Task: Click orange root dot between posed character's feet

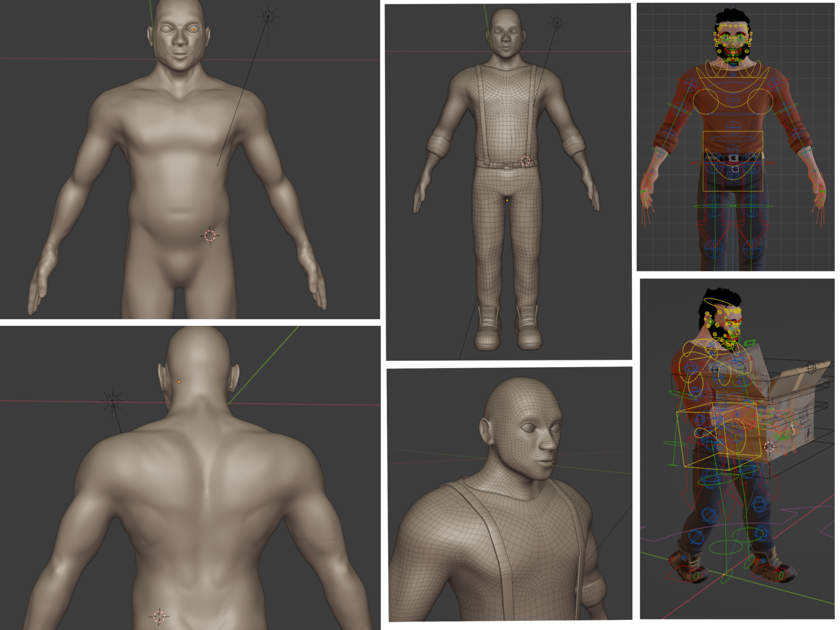Action: point(724,574)
